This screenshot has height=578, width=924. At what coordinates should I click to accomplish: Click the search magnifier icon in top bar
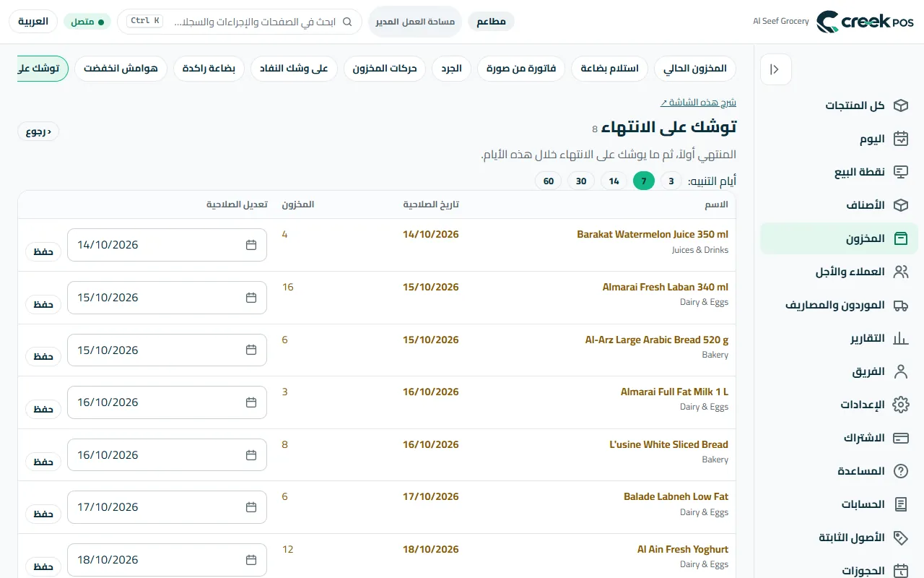tap(347, 22)
